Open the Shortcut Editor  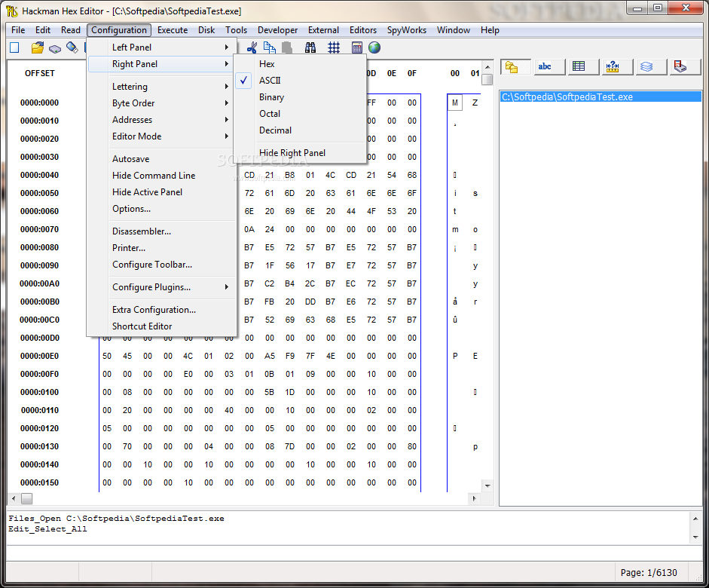[x=162, y=326]
